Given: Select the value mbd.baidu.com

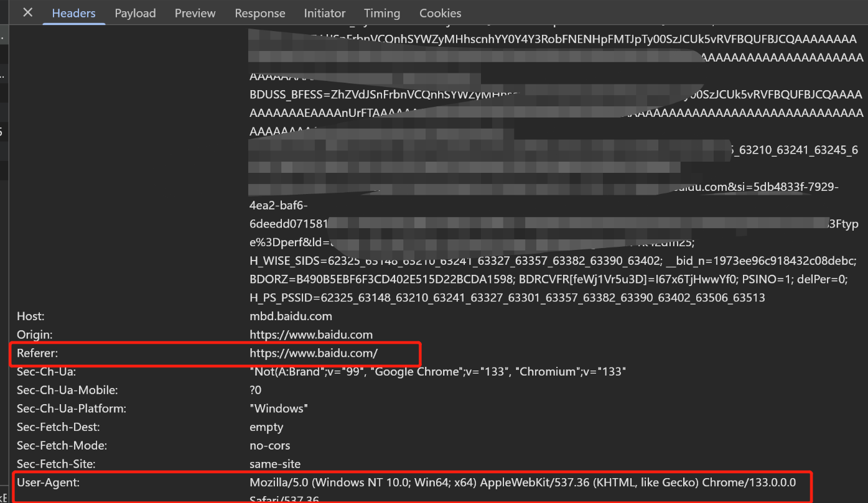Looking at the screenshot, I should [x=291, y=316].
